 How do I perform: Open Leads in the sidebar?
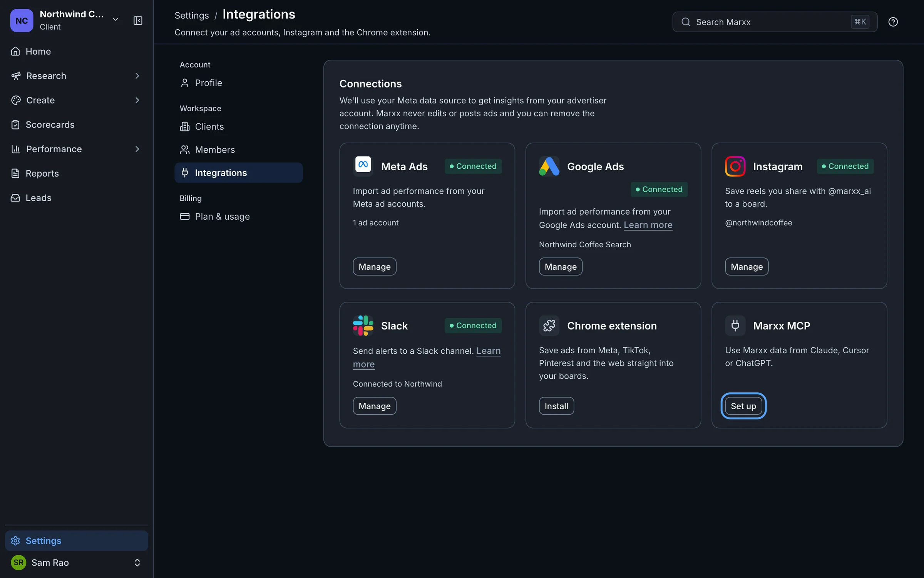pos(77,198)
